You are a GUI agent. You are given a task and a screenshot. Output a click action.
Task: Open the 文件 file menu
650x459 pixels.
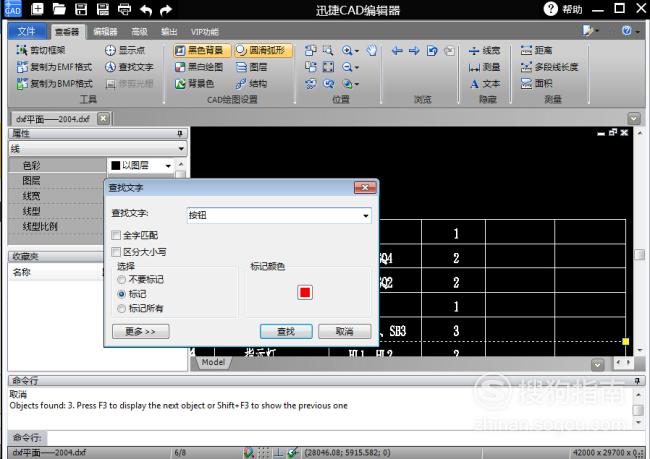pos(27,32)
